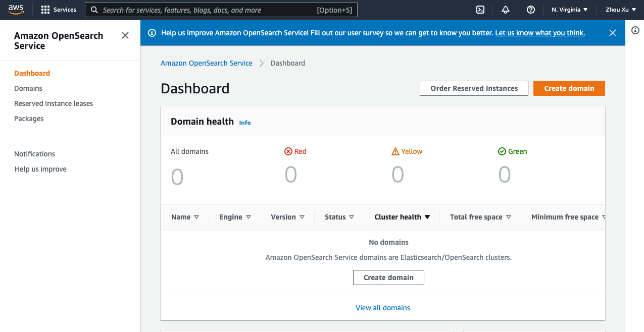The height and width of the screenshot is (332, 644).
Task: Open the notifications bell icon
Action: tap(506, 10)
